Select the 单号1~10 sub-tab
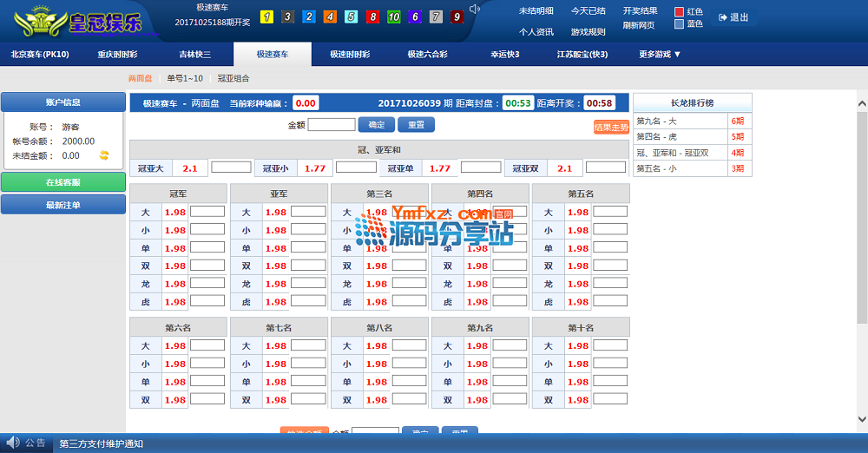 coord(185,78)
